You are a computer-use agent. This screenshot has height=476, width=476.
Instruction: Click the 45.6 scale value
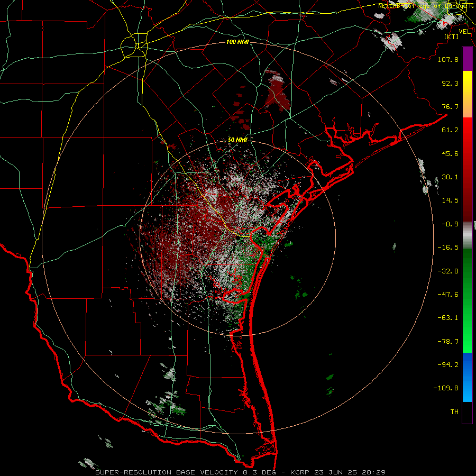coord(450,153)
